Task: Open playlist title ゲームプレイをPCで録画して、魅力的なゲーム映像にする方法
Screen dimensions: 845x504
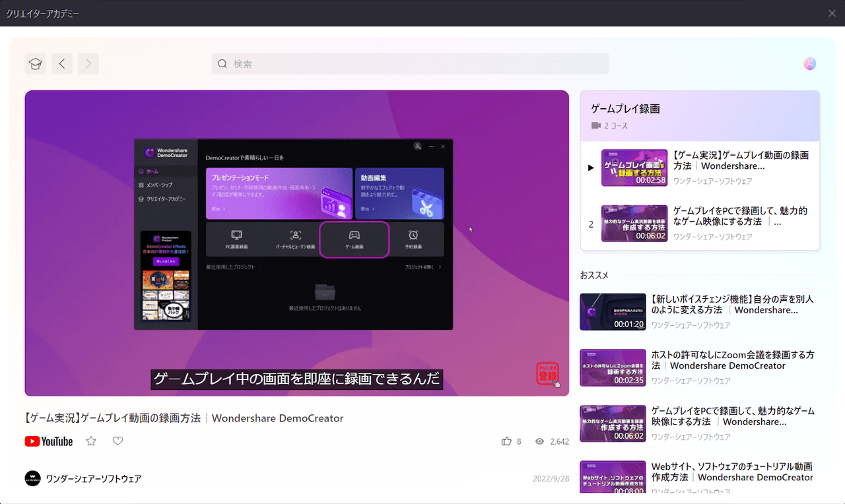Action: 741,216
